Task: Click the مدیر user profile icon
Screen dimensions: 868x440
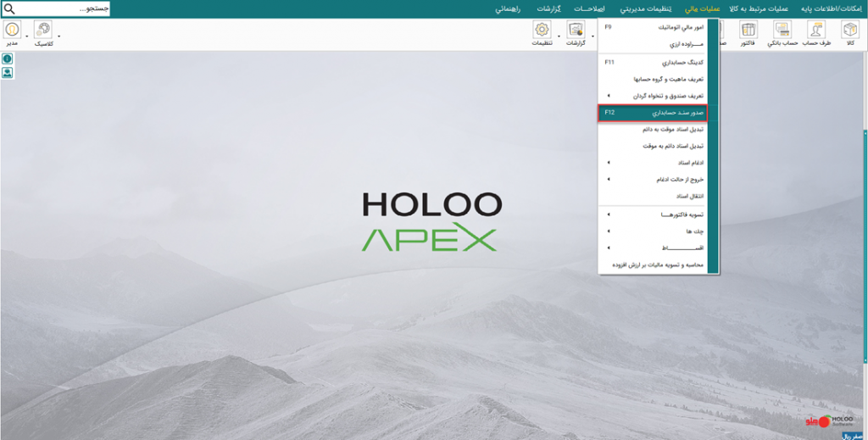Action: pos(12,30)
